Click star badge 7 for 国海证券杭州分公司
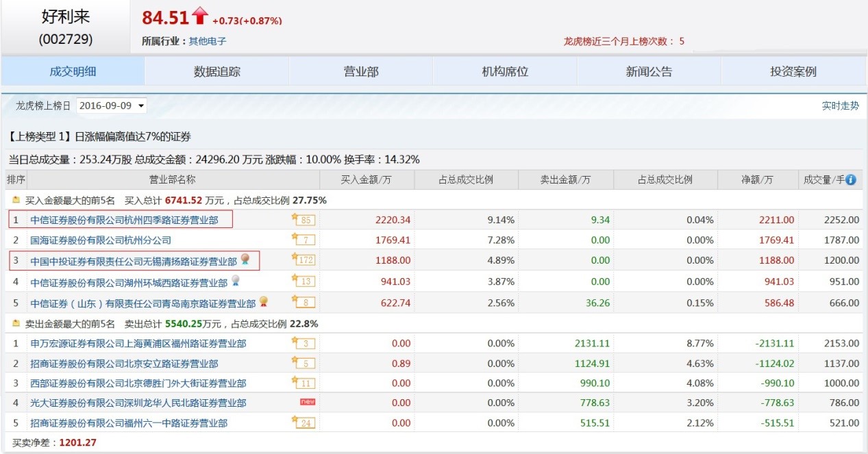Viewport: 868px width, 454px height. [x=303, y=240]
